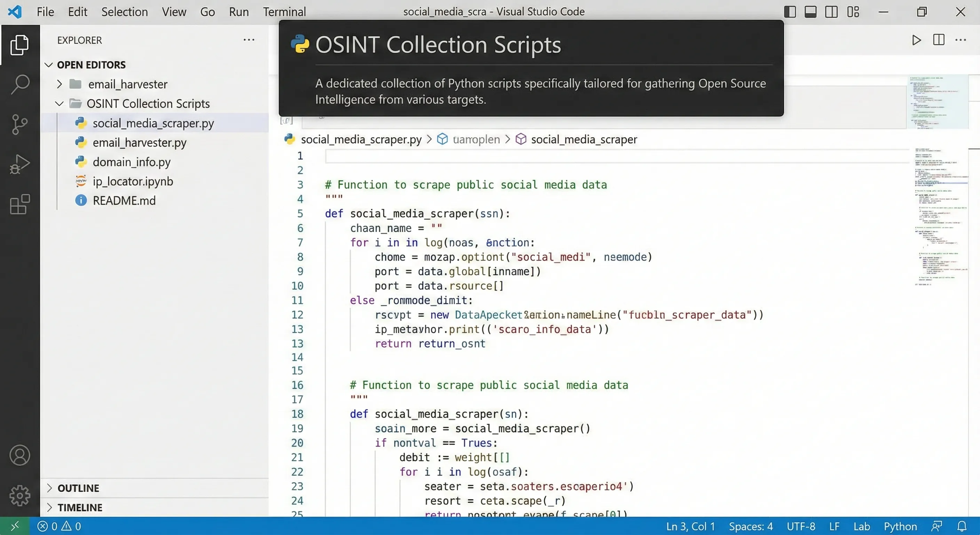Open the Run and Debug icon
Screen dimensions: 980x535
[19, 164]
